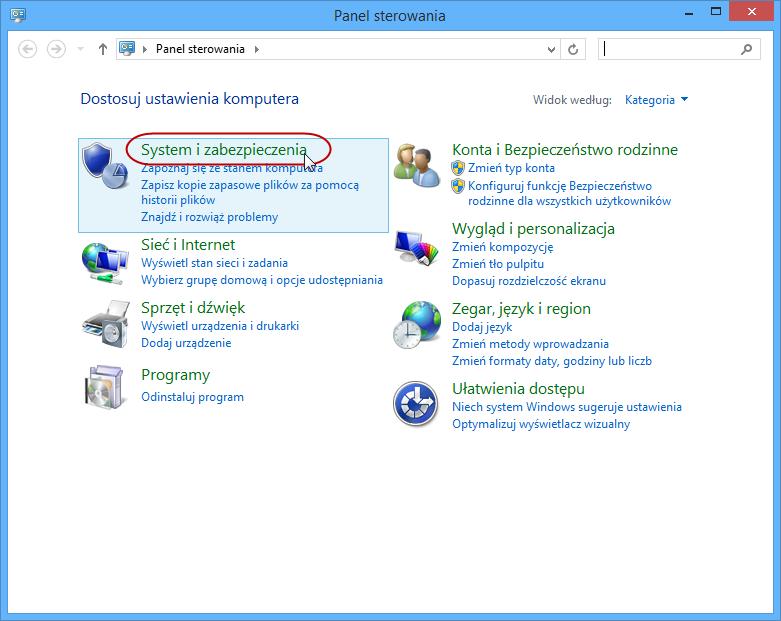Viewport: 781px width, 621px height.
Task: Open Wybierz grupę domową i opcje udostępniania
Action: [261, 280]
